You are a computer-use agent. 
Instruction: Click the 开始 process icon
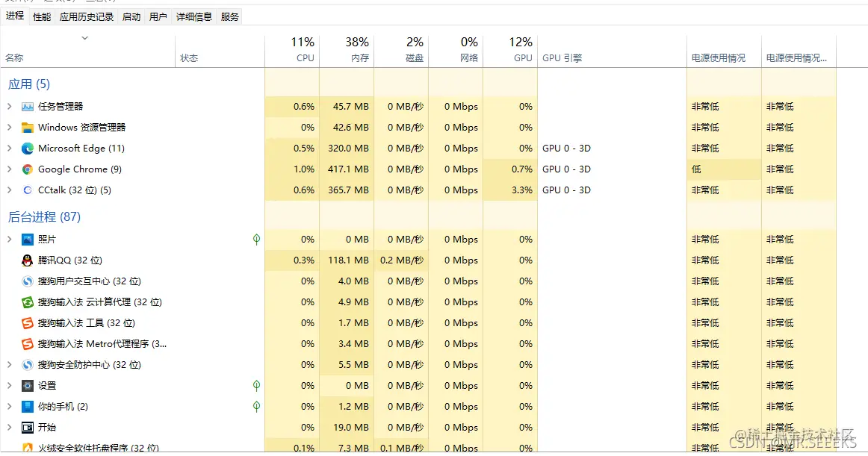27,428
